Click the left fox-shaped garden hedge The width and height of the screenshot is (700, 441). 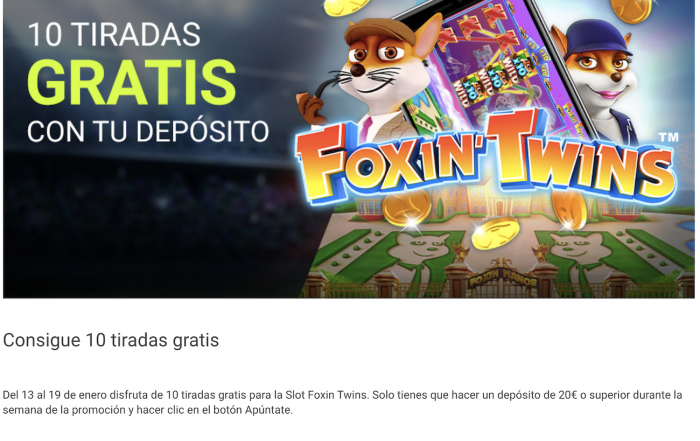[417, 254]
